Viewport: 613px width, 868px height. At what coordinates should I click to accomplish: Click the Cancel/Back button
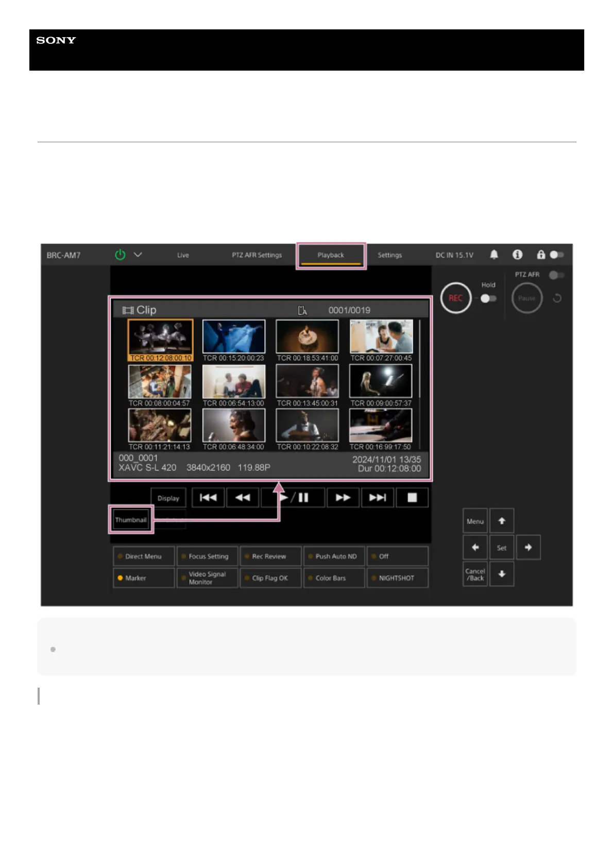475,574
